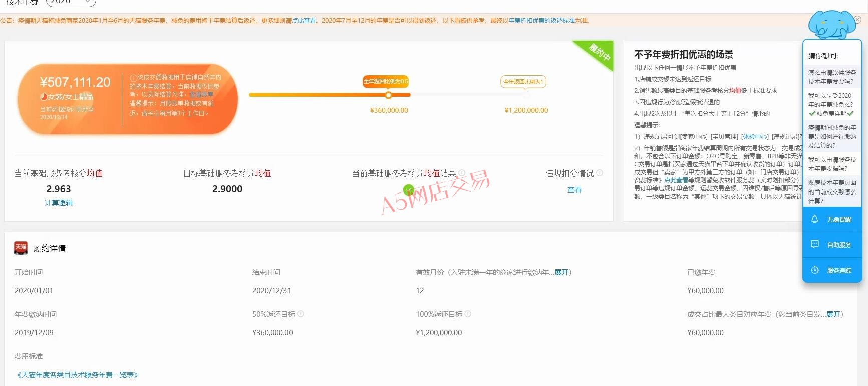Screen dimensions: 868x386
Task: Click the 全年返回比例为0.5 label
Action: click(x=386, y=81)
